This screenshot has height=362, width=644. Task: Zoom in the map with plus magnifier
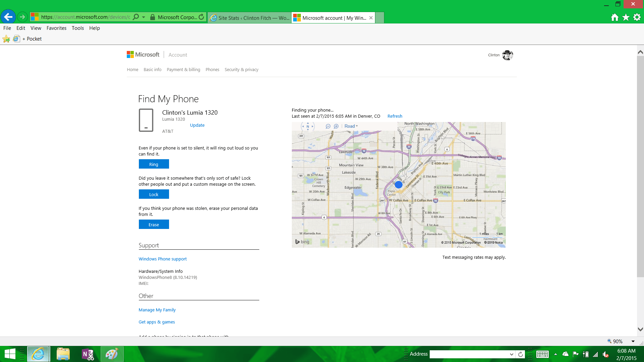click(336, 126)
